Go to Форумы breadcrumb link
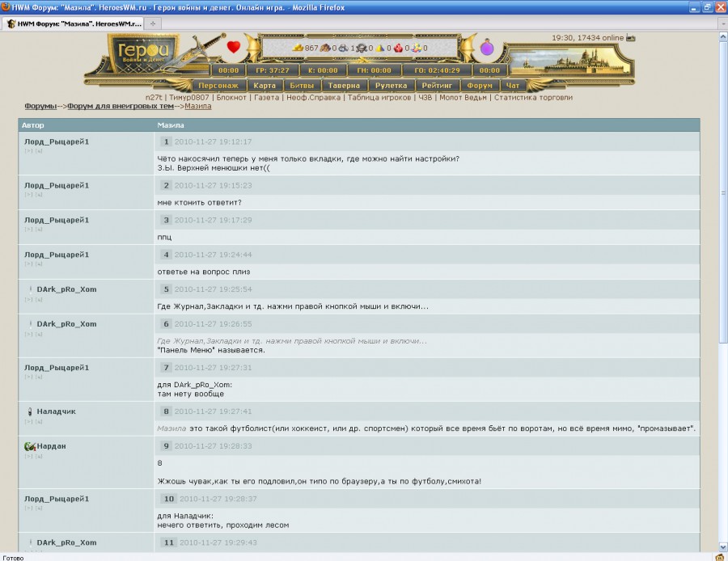 40,106
